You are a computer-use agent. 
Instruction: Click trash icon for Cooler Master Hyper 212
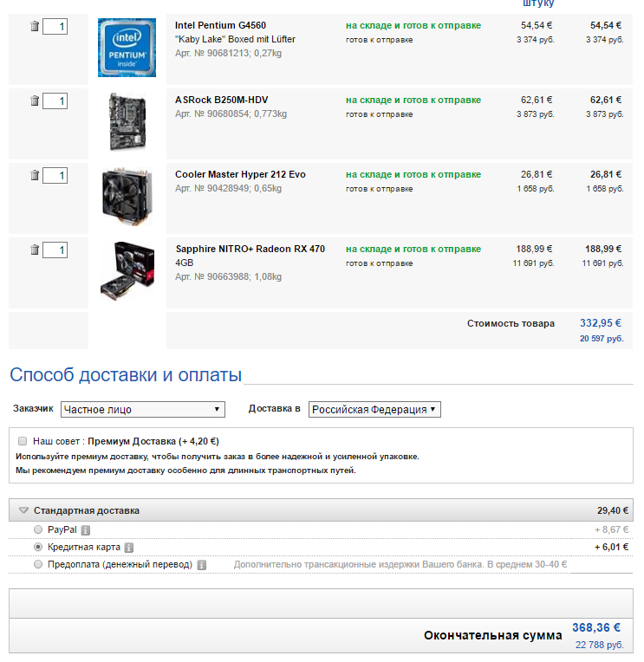tap(35, 176)
